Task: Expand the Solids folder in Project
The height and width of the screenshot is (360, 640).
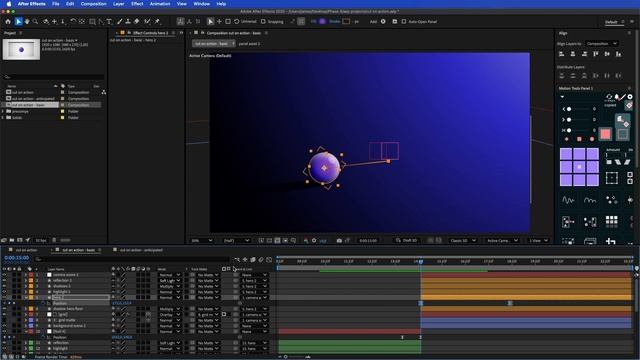Action: [x=3, y=118]
